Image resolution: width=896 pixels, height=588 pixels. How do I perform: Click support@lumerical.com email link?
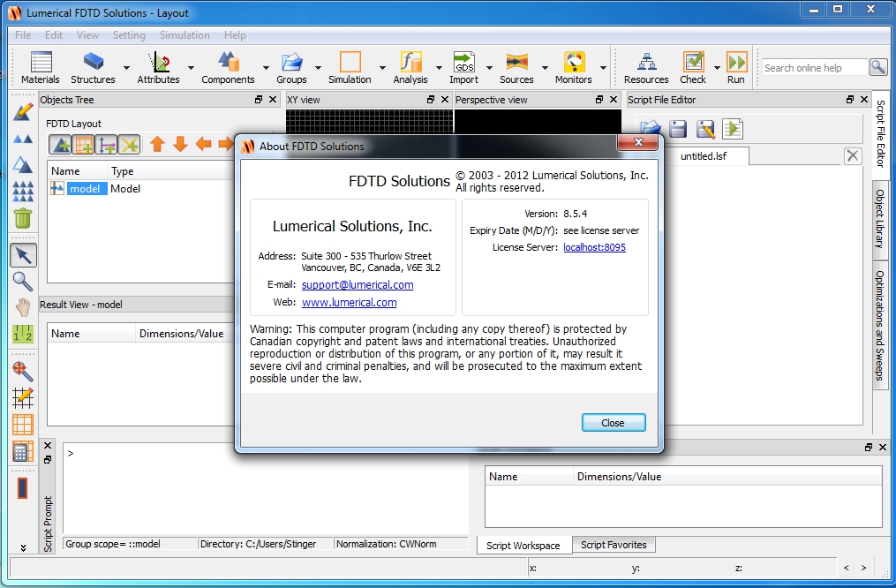[x=358, y=284]
